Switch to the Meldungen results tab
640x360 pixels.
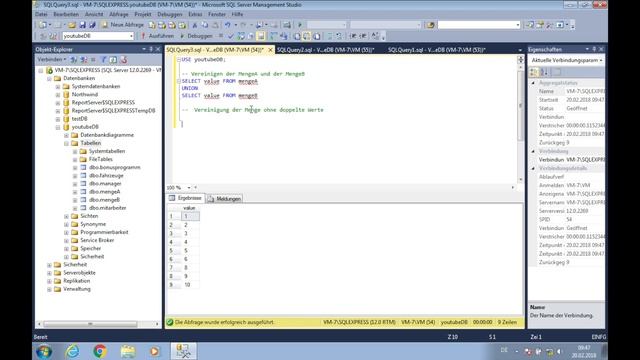224,199
